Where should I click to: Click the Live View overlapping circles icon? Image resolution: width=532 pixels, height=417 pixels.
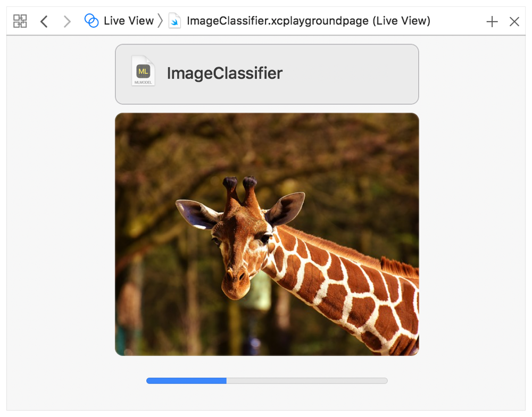point(92,21)
